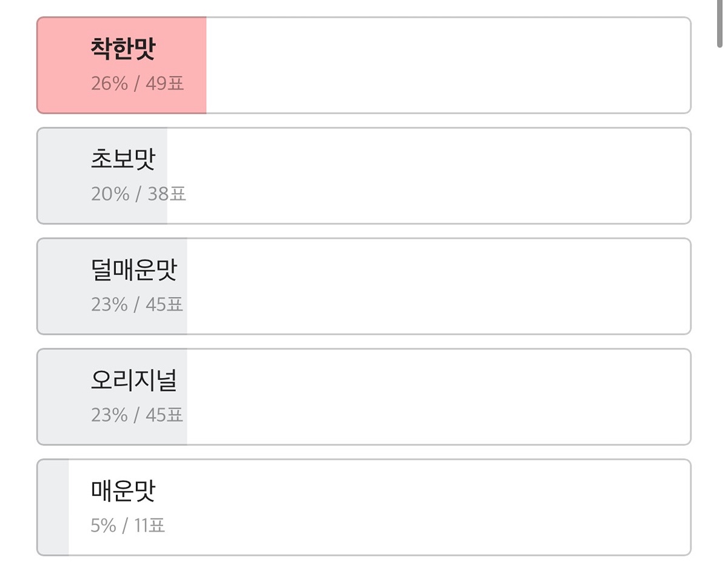The width and height of the screenshot is (728, 578).
Task: Click the "5% / 11표" vote count
Action: tap(127, 526)
